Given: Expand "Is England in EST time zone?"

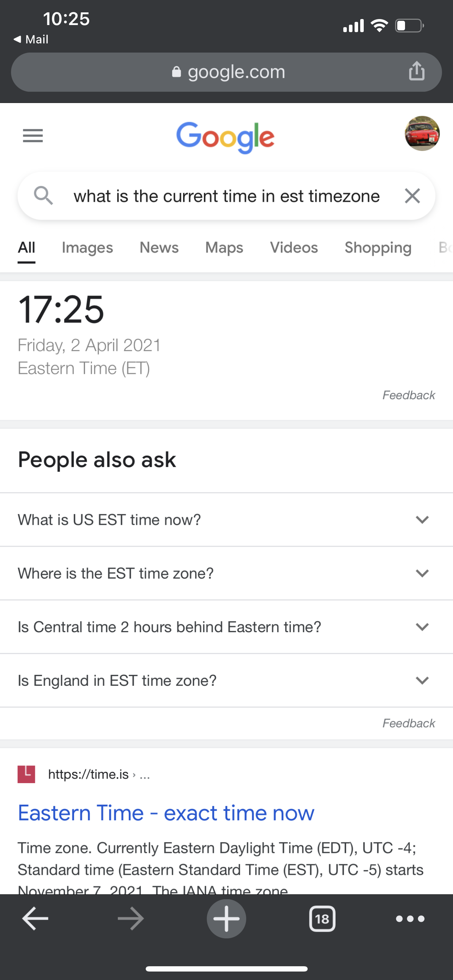Looking at the screenshot, I should click(x=226, y=680).
